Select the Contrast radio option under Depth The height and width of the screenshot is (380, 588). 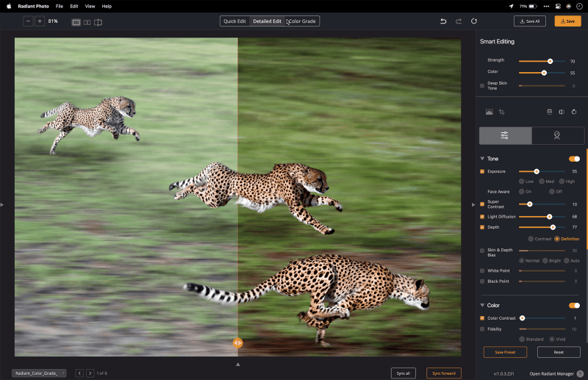[531, 239]
